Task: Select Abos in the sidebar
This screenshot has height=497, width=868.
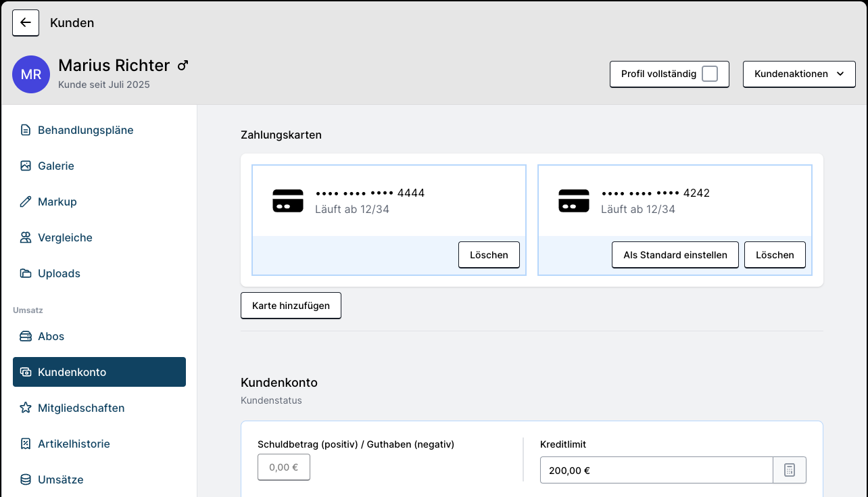Action: 51,336
